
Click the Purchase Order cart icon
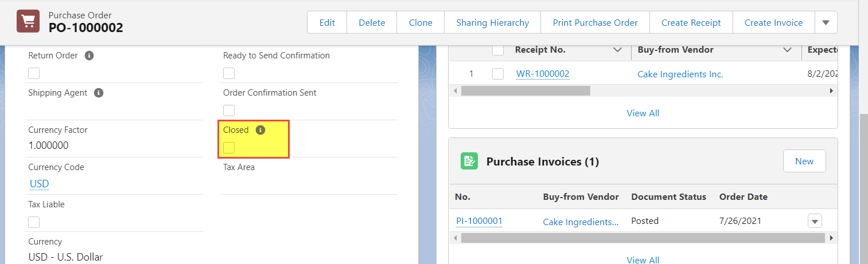28,22
